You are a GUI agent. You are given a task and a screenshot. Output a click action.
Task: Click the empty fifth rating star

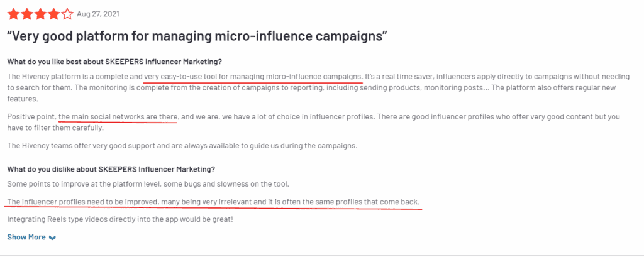(x=67, y=14)
